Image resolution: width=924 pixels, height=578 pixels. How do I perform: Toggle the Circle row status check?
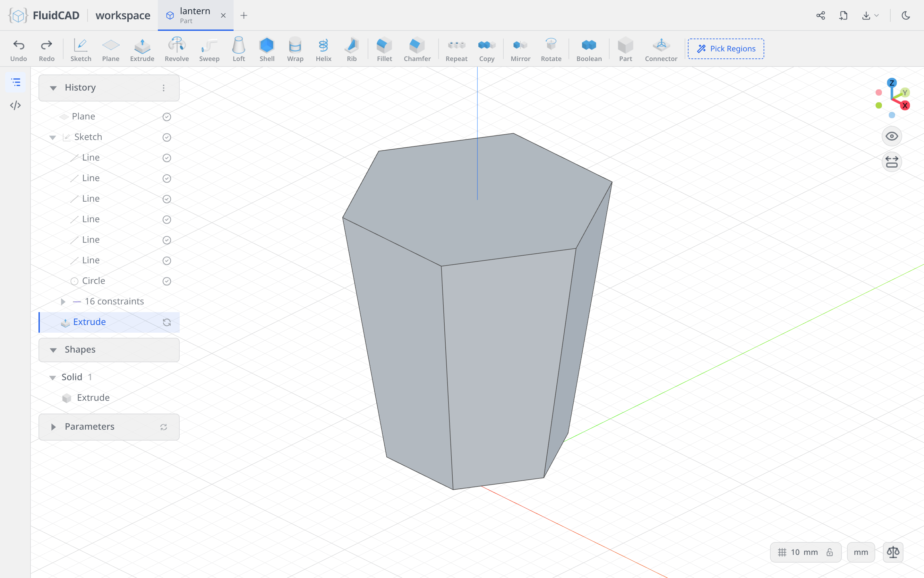point(167,281)
